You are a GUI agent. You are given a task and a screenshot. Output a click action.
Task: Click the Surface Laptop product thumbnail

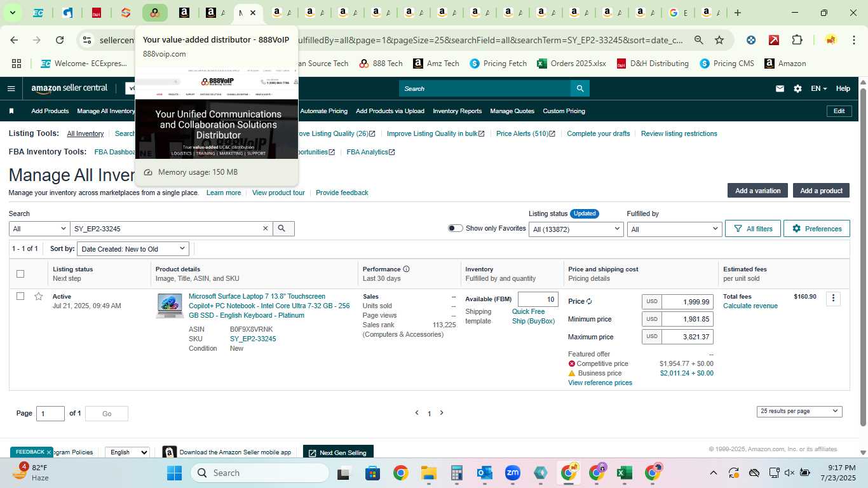(170, 306)
